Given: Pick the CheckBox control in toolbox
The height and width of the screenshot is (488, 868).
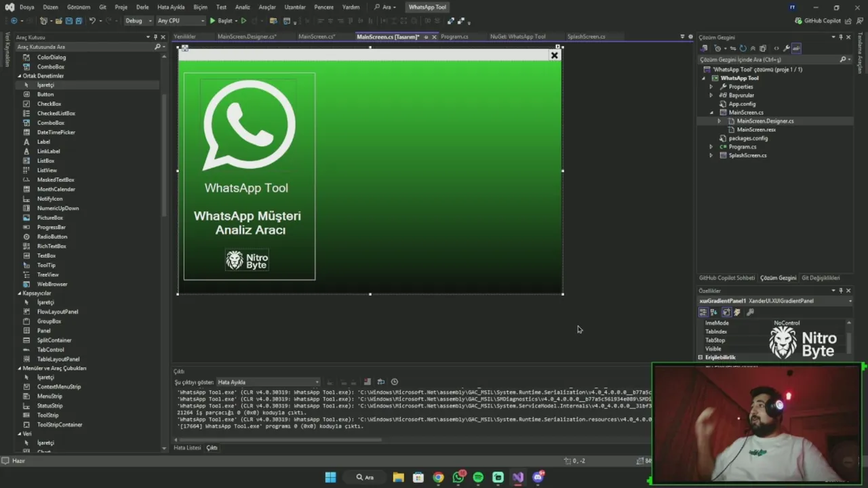Looking at the screenshot, I should (x=49, y=104).
